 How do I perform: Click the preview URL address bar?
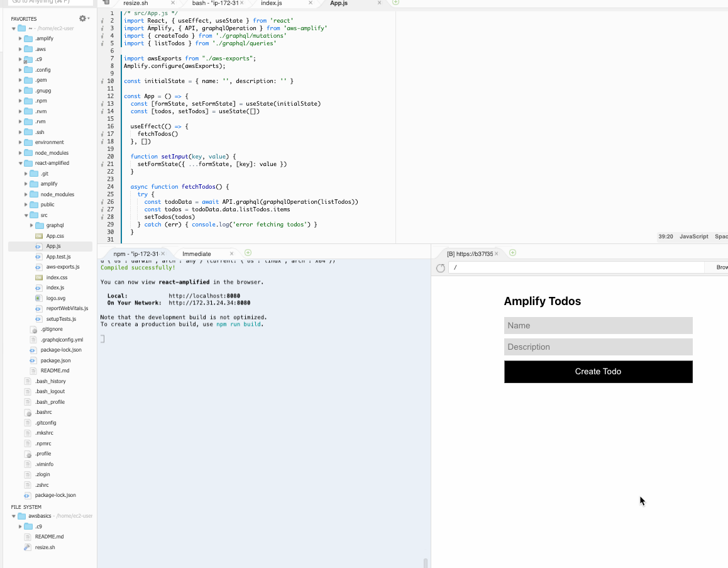pyautogui.click(x=576, y=267)
